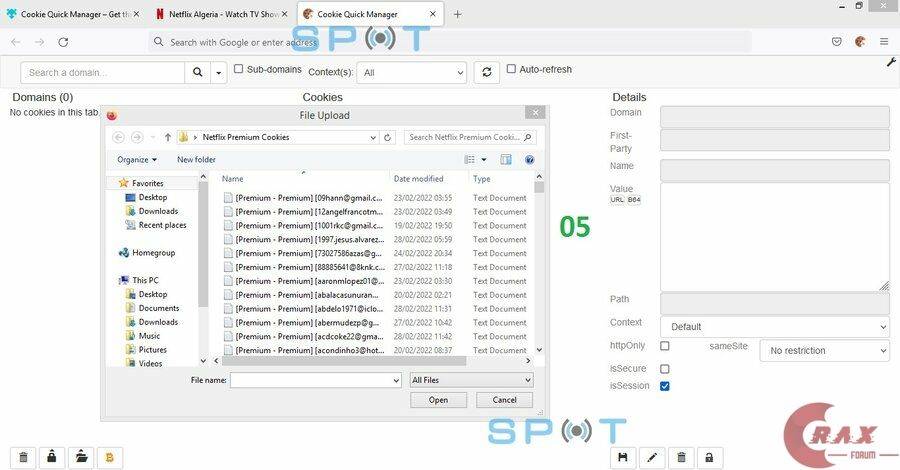The width and height of the screenshot is (900, 470).
Task: Open the Context(s) All dropdown
Action: (x=412, y=73)
